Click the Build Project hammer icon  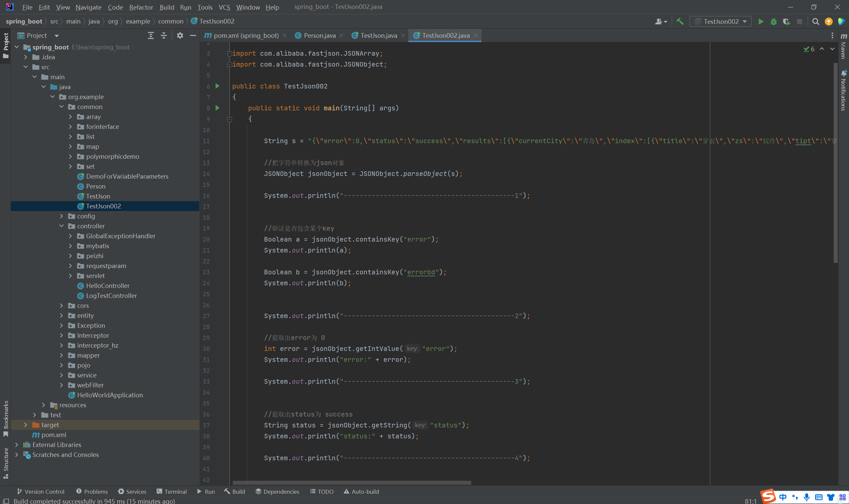coord(680,22)
